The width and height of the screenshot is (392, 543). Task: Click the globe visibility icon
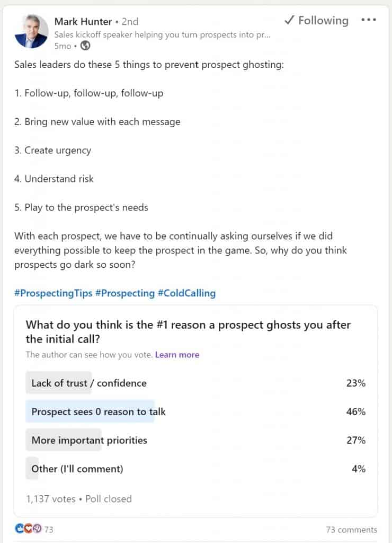[x=85, y=46]
